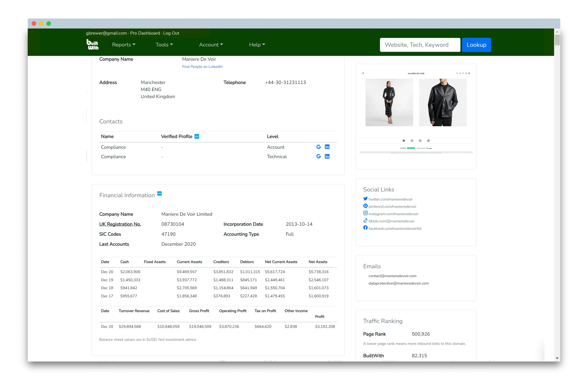Select contact@manieredevoir.com email
The image size is (588, 380).
[393, 276]
